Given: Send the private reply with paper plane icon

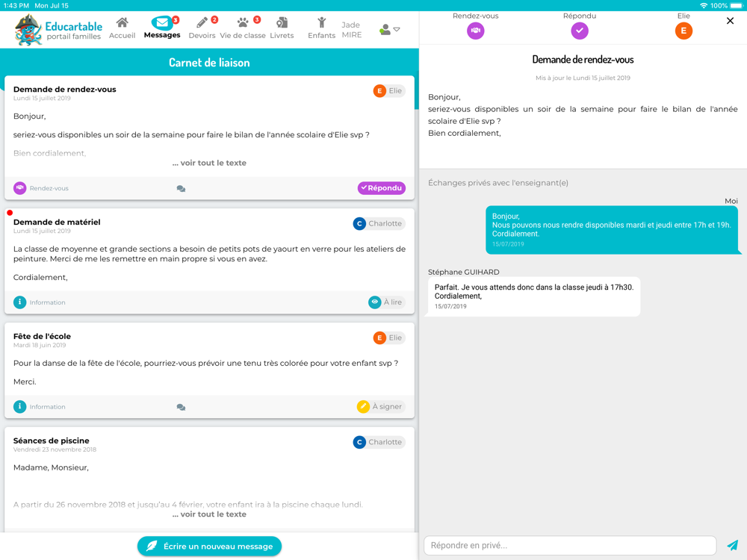Looking at the screenshot, I should click(732, 545).
